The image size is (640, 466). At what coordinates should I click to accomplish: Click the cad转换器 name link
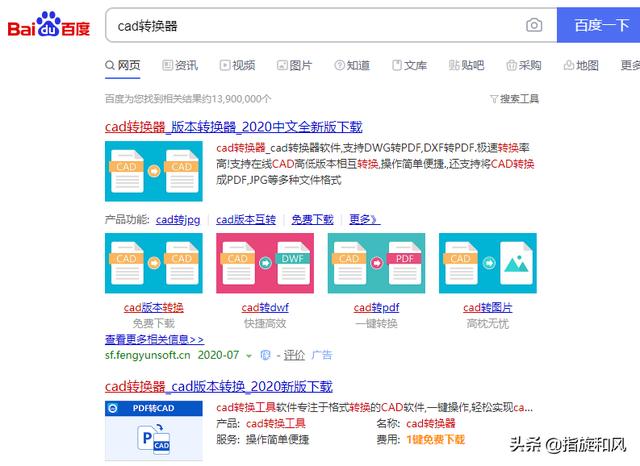[x=431, y=424]
